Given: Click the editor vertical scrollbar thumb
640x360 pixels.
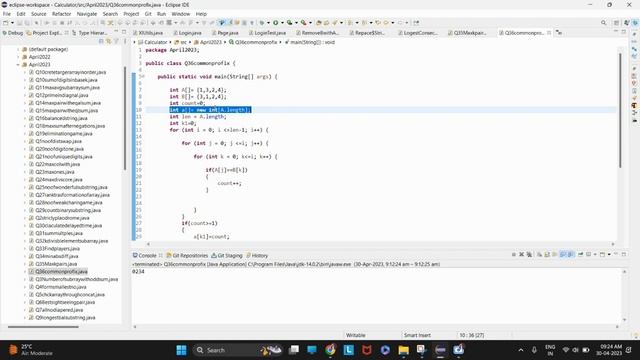Looking at the screenshot, I should point(620,110).
